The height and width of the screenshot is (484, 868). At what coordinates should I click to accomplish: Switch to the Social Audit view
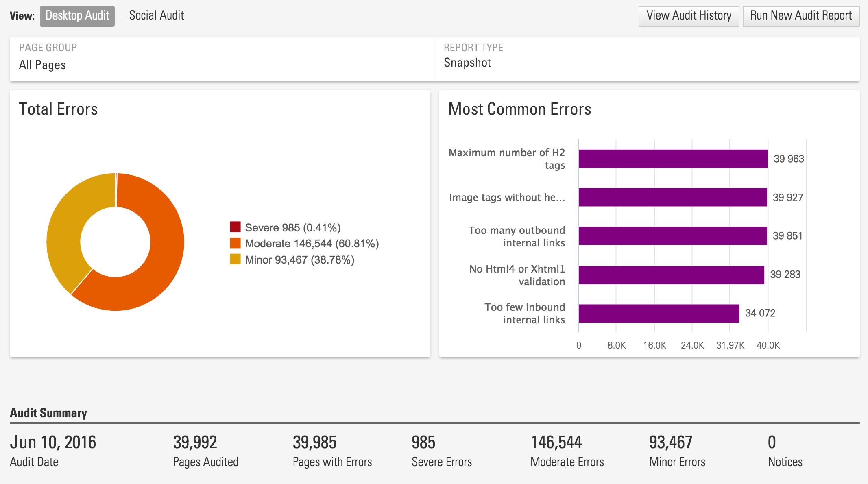click(x=156, y=16)
